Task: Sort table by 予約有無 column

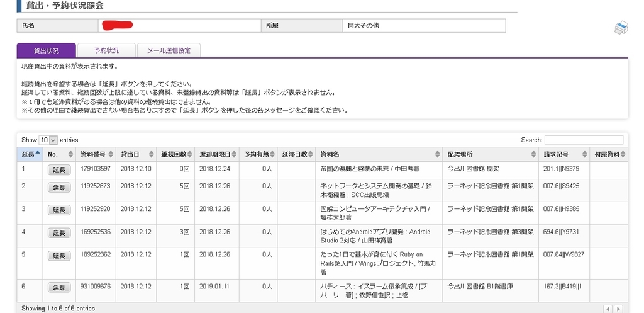Action: click(x=258, y=154)
